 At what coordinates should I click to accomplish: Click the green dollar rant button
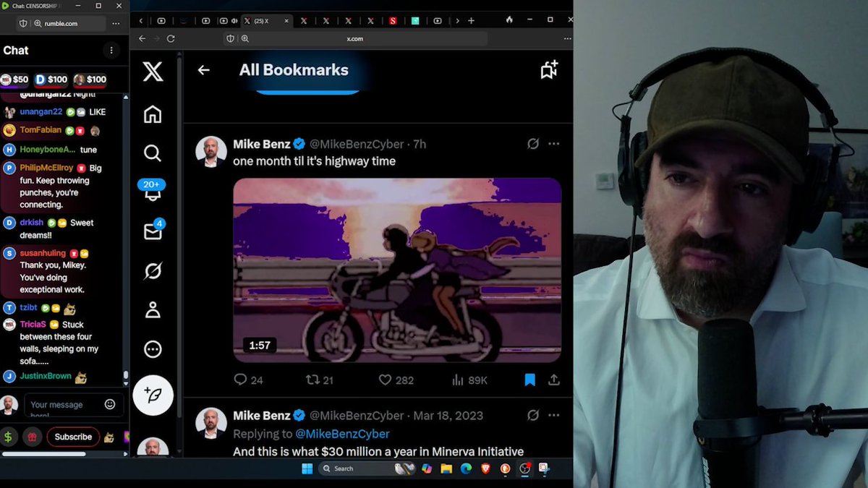[x=9, y=437]
